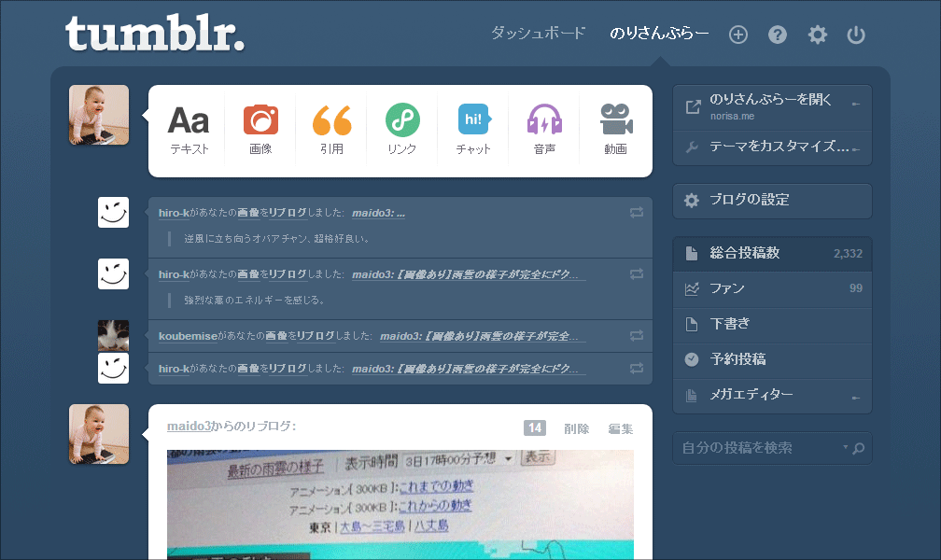Click baby avatar beside post type bar
Screen dimensions: 941x560
[x=99, y=115]
